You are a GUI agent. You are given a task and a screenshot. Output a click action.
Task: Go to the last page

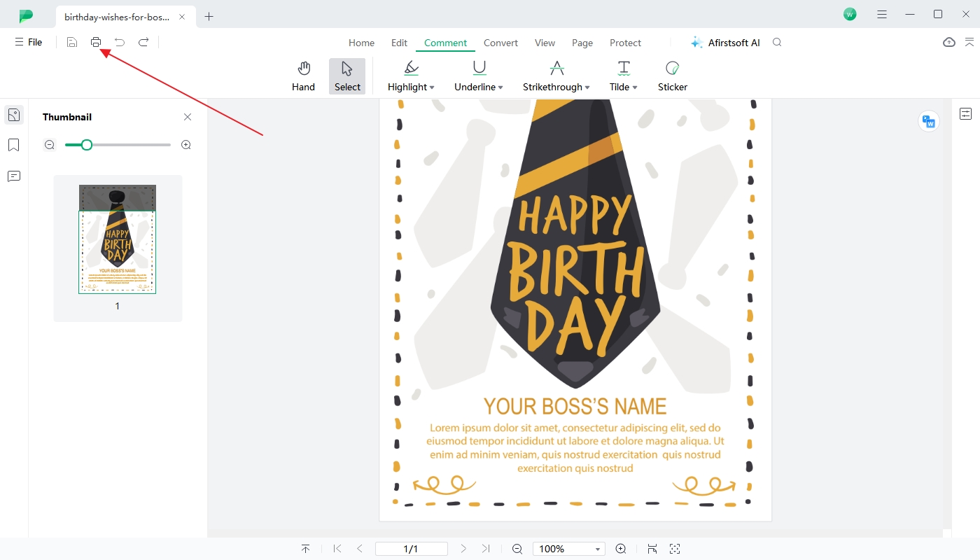(486, 549)
